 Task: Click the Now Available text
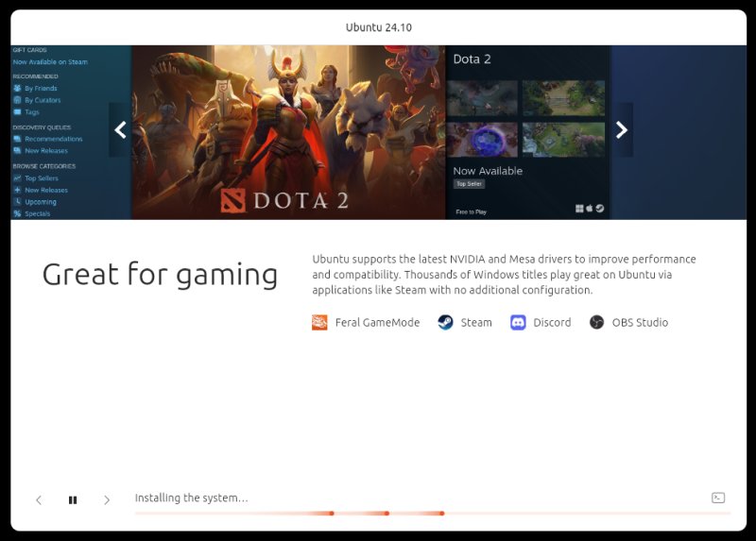coord(488,171)
